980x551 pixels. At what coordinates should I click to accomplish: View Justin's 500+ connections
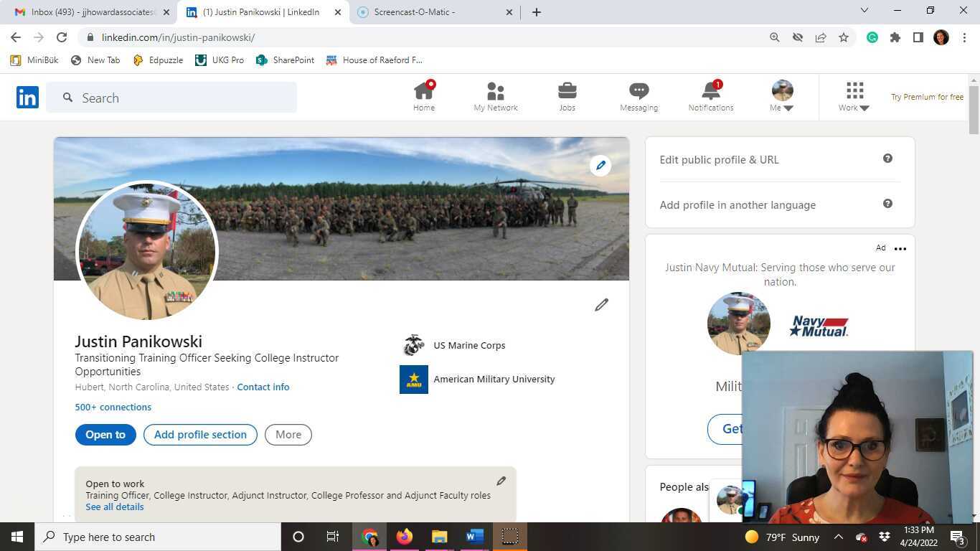[113, 407]
